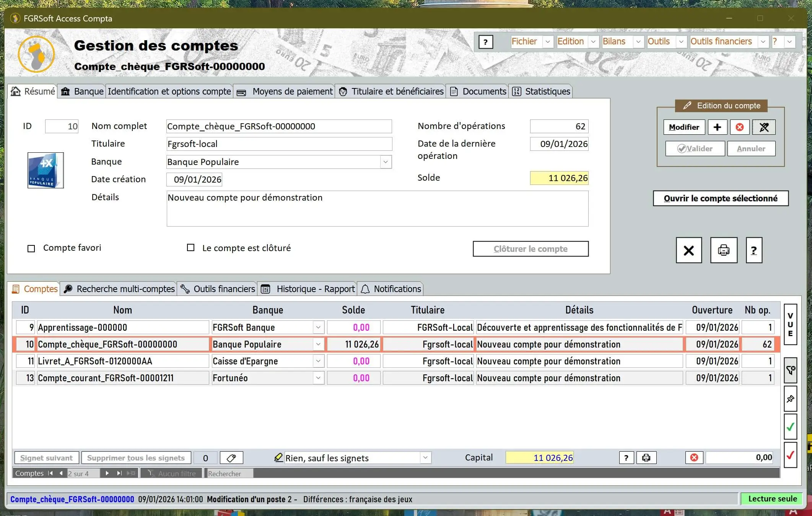The image size is (812, 516).
Task: Expand Caisse d'Epargne dropdown in row 11
Action: point(318,361)
